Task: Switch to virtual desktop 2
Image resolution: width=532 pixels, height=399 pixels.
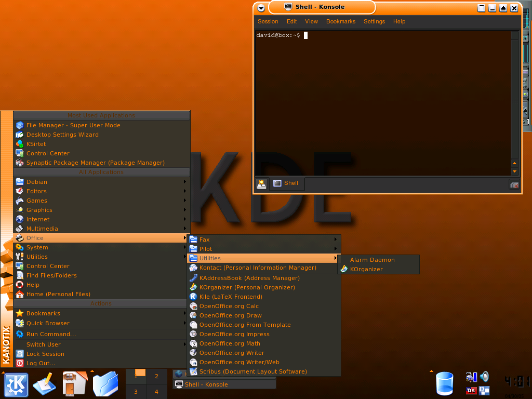Action: pos(156,376)
